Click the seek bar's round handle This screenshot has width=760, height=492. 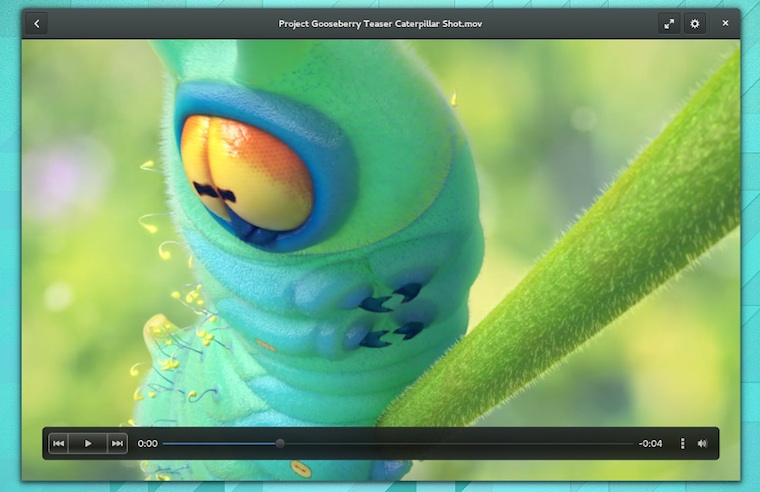click(280, 443)
